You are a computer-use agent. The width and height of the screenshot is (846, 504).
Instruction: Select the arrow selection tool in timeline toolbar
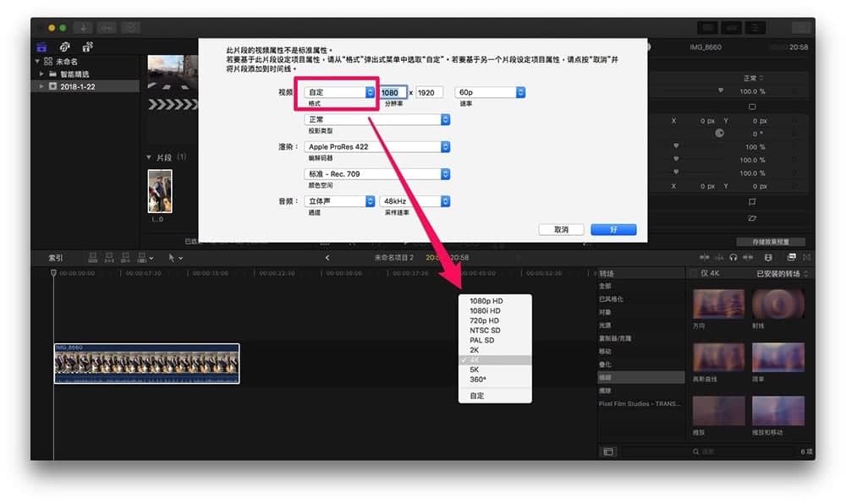(171, 258)
